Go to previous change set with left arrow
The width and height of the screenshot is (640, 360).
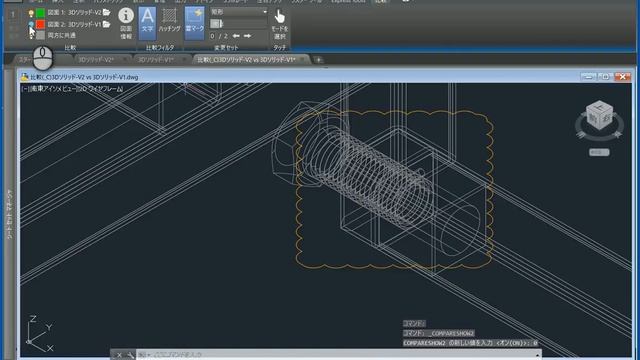click(236, 36)
